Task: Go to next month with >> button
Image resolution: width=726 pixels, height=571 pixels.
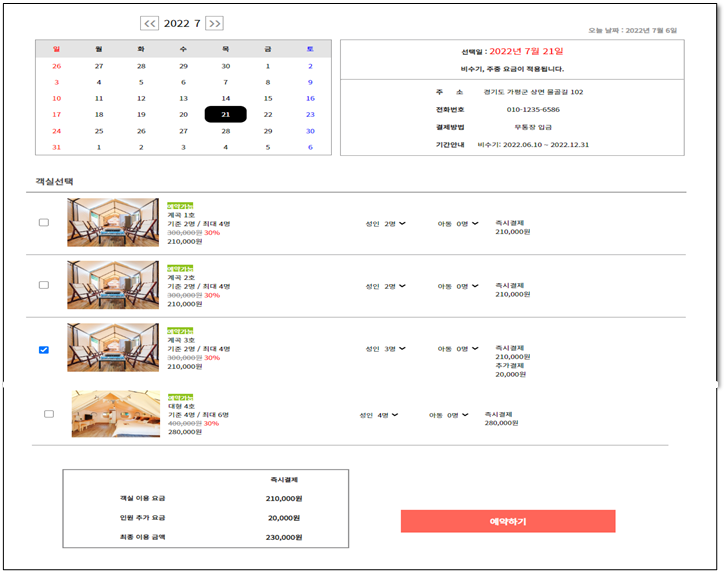Action: tap(214, 23)
